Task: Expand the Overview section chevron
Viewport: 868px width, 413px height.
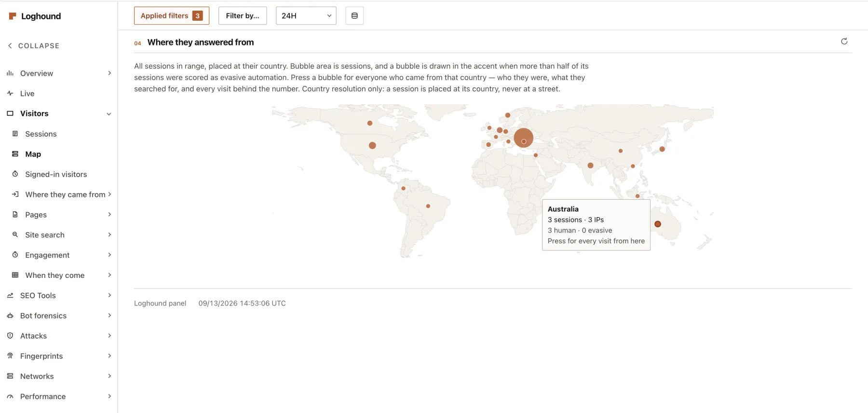Action: coord(109,73)
